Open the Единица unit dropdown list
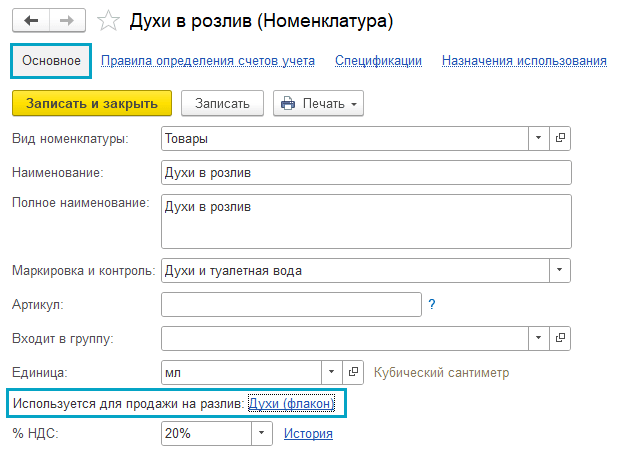 tap(331, 372)
